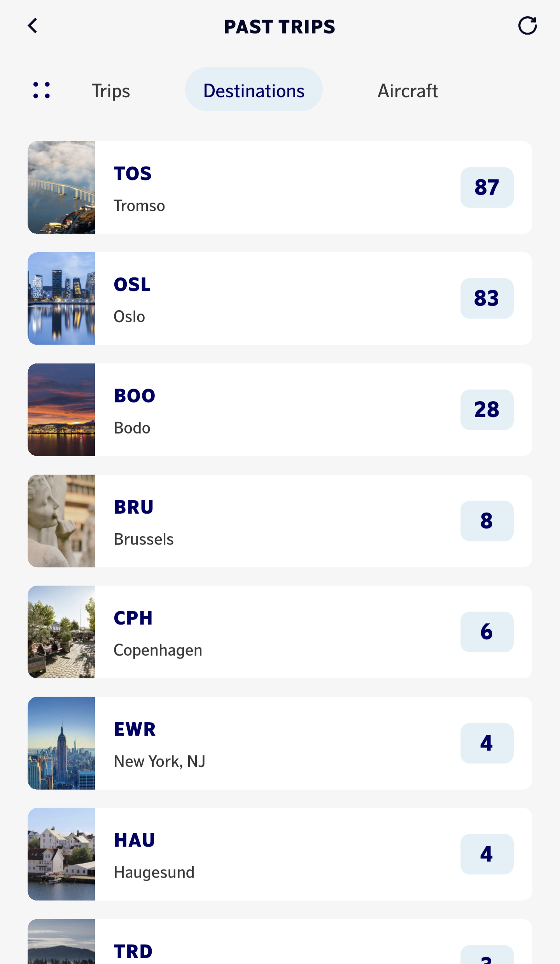560x964 pixels.
Task: Tap the Oslo skyline thumbnail
Action: [61, 299]
